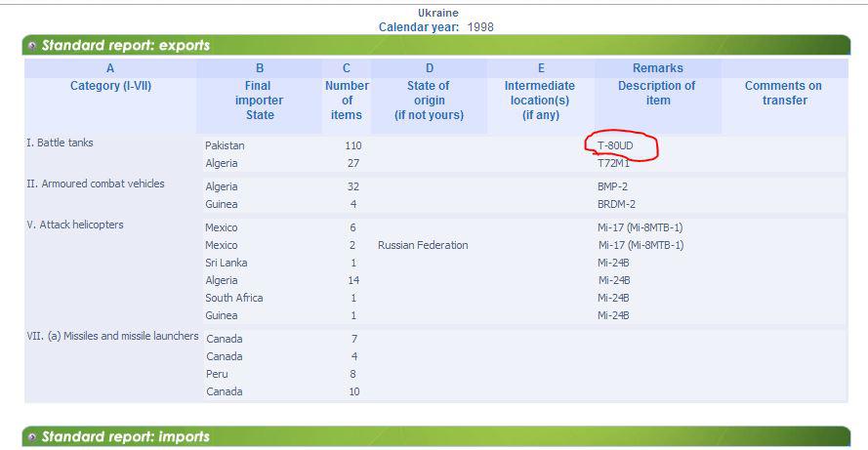Click the 'T-80UD' description
The height and width of the screenshot is (450, 868).
click(615, 145)
